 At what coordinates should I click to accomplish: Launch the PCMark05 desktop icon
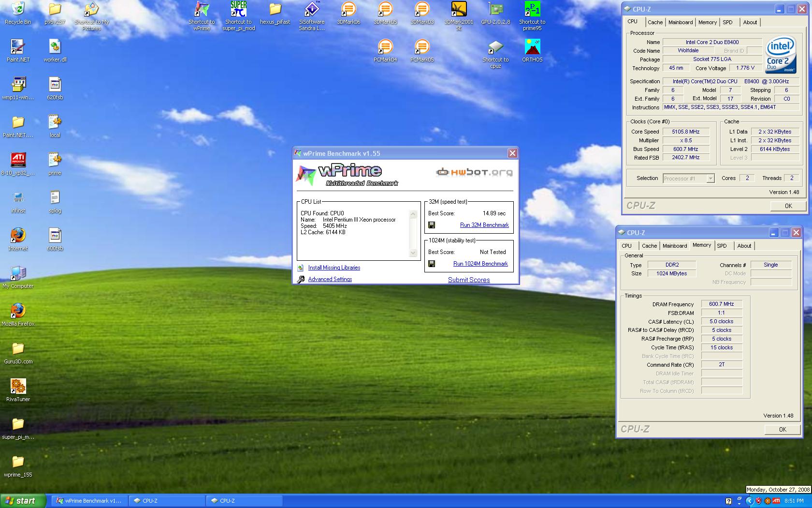coord(422,51)
